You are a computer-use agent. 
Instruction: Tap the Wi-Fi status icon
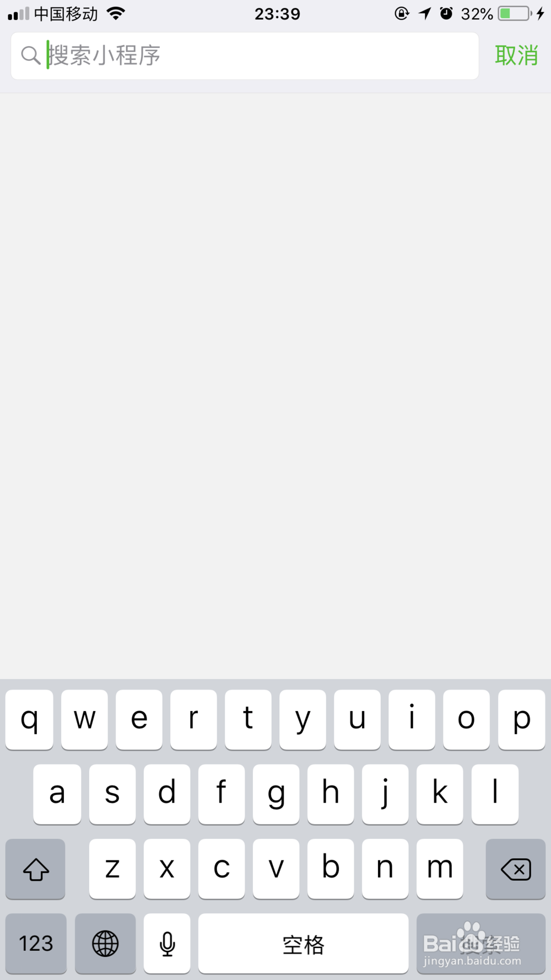pyautogui.click(x=116, y=14)
